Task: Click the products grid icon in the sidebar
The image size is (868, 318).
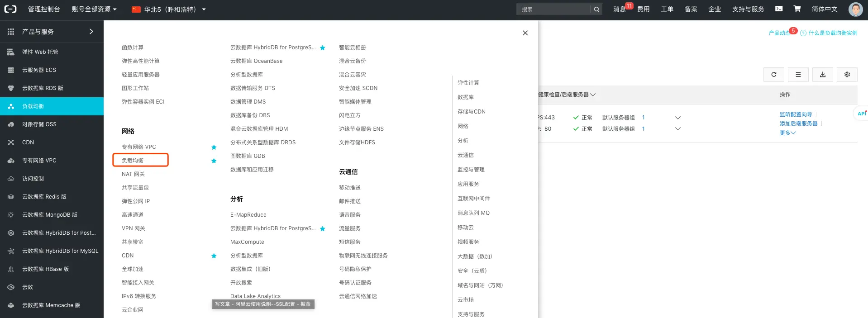Action: 11,32
